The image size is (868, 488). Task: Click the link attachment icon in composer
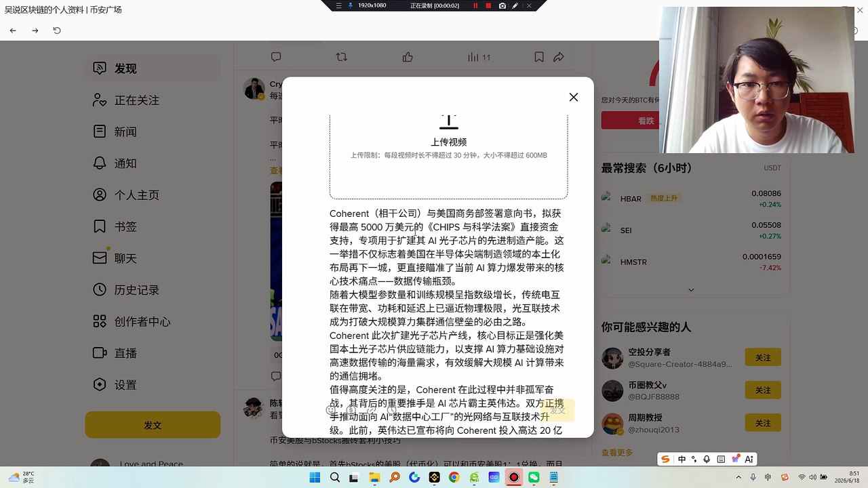pos(372,410)
